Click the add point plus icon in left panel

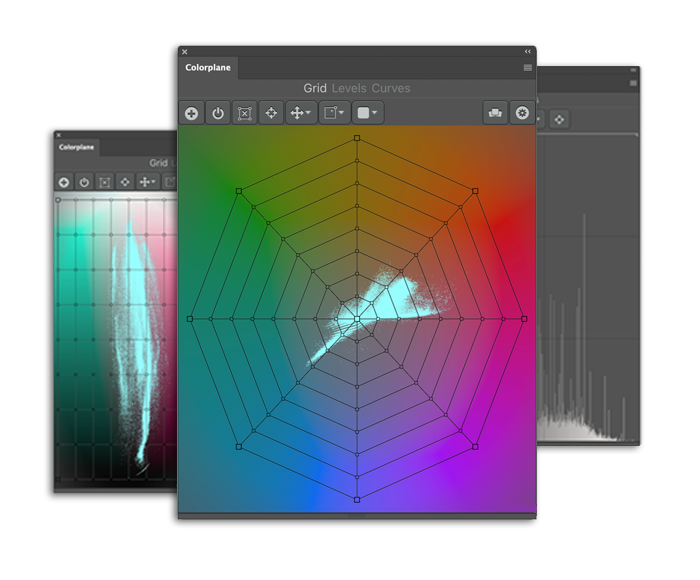pyautogui.click(x=64, y=182)
